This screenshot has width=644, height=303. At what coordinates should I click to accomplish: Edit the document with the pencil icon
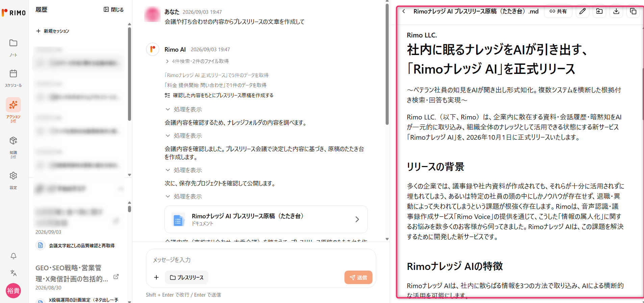pyautogui.click(x=582, y=11)
